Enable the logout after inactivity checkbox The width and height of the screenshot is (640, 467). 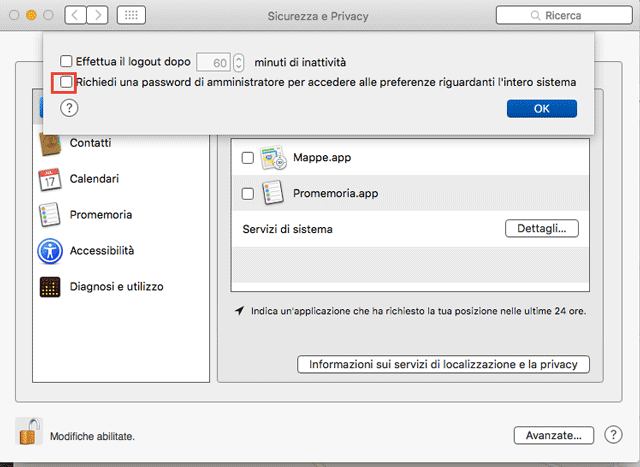tap(66, 62)
